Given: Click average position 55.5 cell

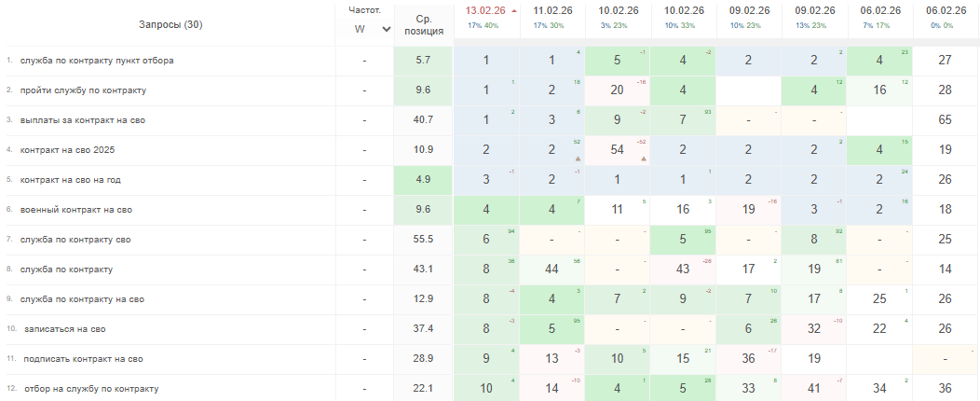Looking at the screenshot, I should (x=423, y=240).
